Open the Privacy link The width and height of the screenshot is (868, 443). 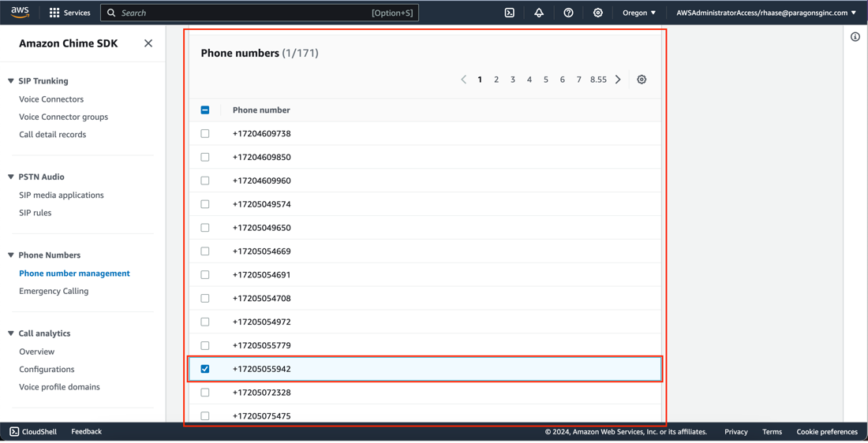[736, 432]
